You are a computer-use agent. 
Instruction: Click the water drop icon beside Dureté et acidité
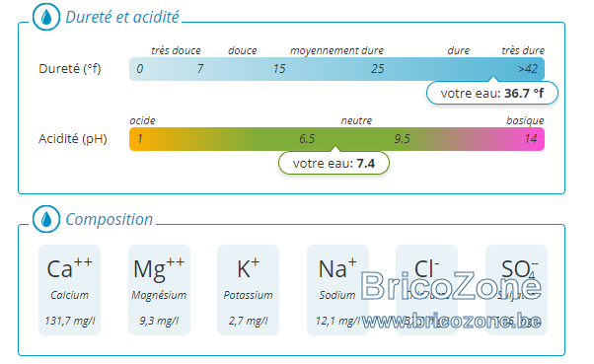pos(46,17)
